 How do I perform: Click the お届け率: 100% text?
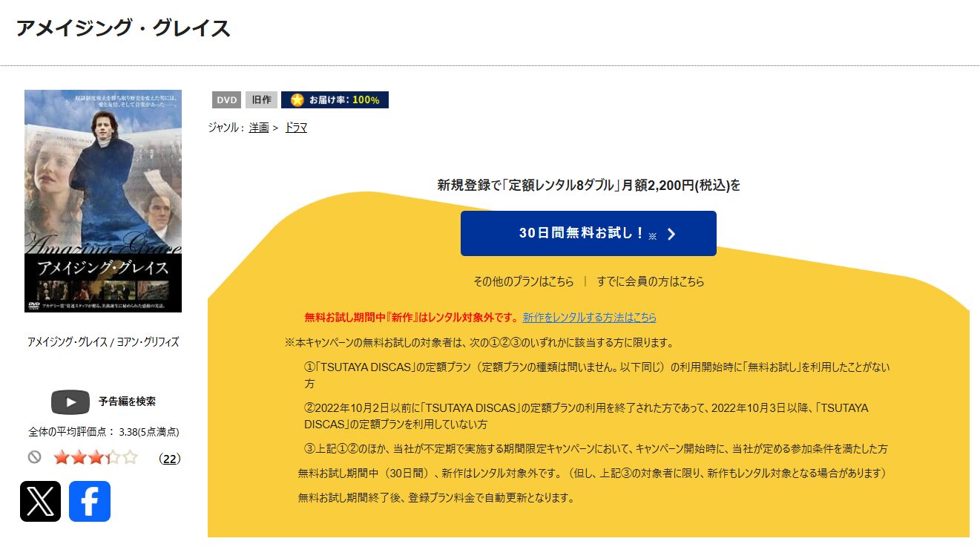click(344, 100)
